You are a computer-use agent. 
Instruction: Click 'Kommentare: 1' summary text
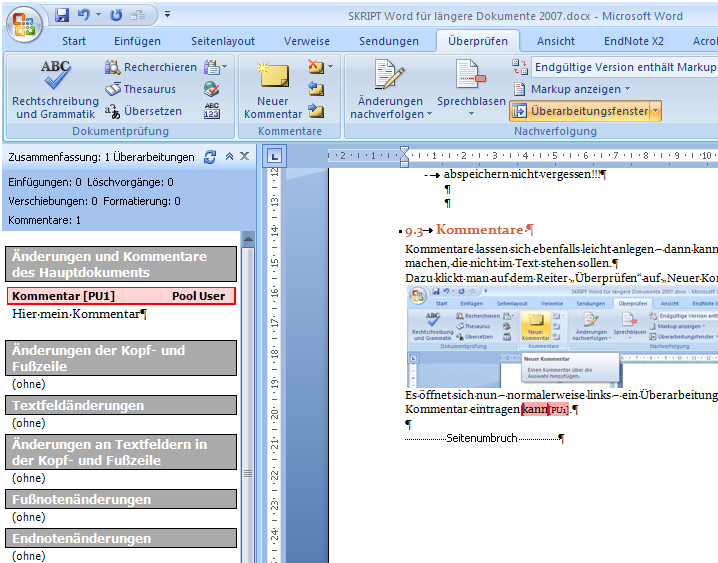coord(44,220)
